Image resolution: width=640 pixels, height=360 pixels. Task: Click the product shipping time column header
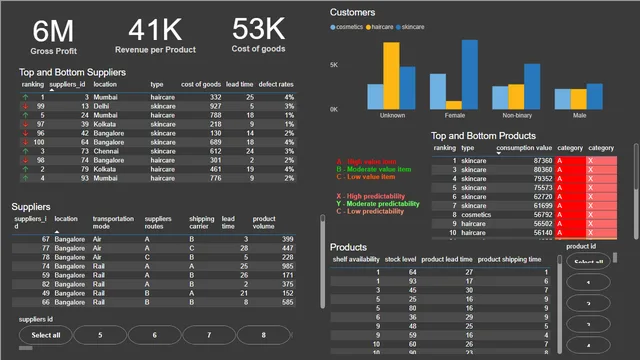click(509, 260)
